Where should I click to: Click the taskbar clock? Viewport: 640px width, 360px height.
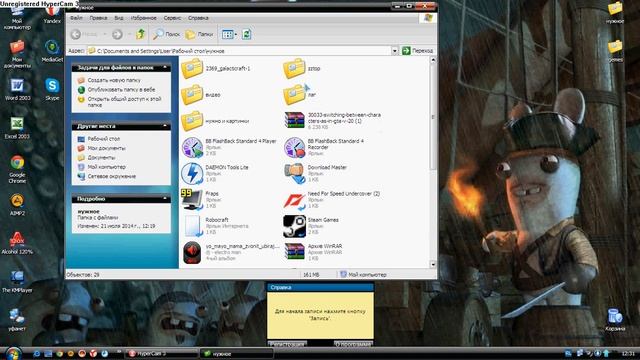click(x=628, y=353)
